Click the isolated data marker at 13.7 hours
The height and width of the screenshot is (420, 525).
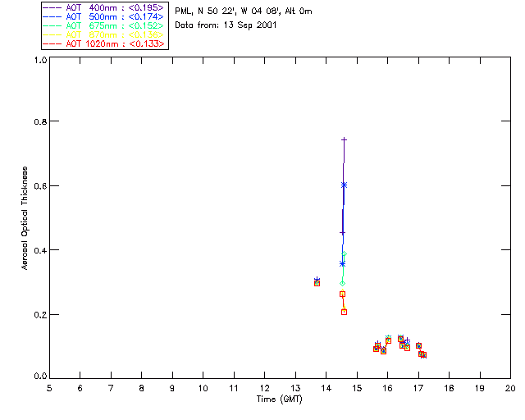pos(317,283)
